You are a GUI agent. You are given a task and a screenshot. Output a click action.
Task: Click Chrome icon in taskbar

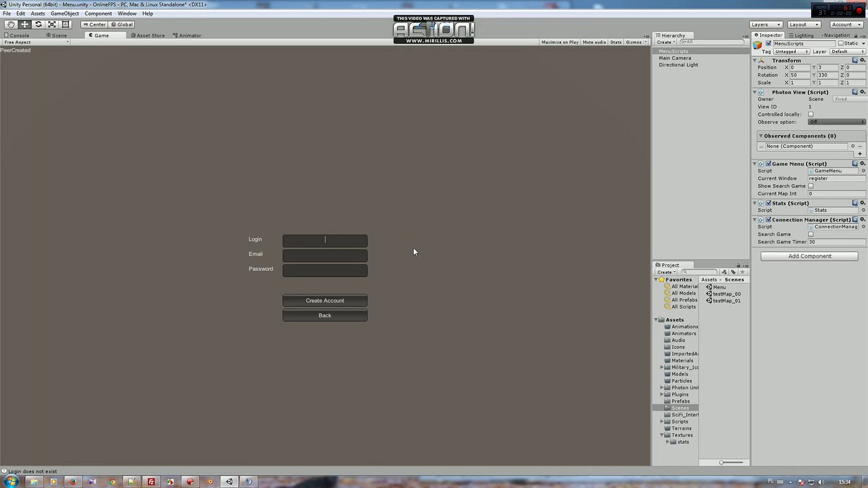(x=112, y=482)
